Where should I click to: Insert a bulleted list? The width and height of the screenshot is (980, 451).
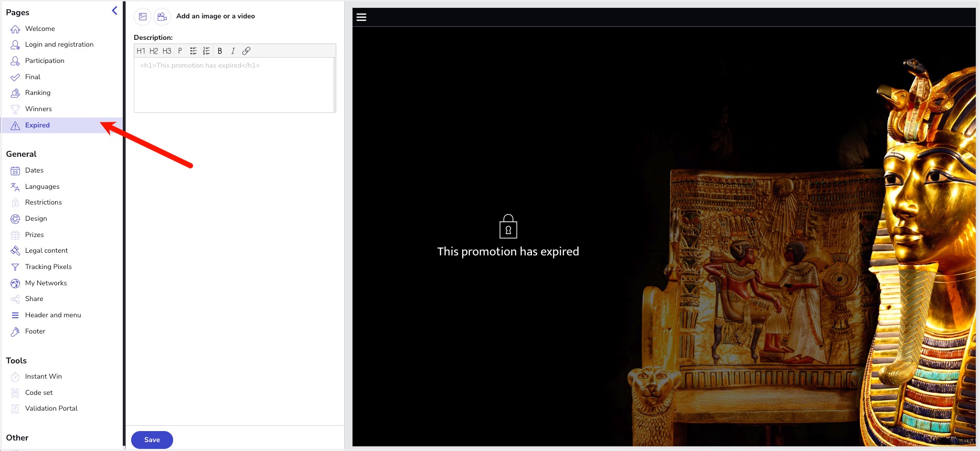193,51
